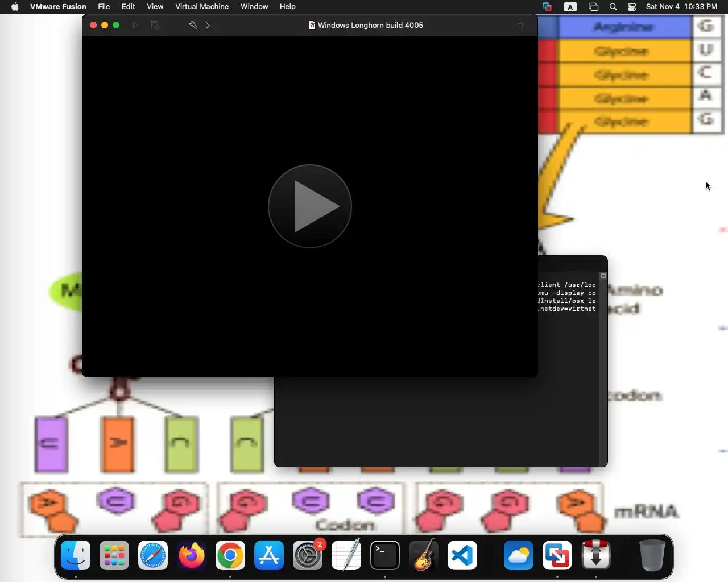728x582 pixels.
Task: Minimize the Longhorn VM window
Action: [x=105, y=25]
